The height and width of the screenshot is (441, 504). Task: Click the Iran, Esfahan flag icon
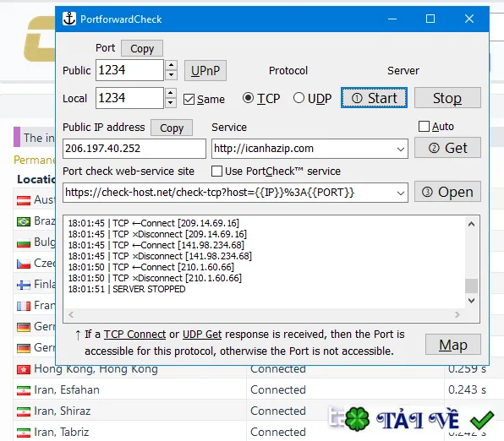(x=24, y=390)
